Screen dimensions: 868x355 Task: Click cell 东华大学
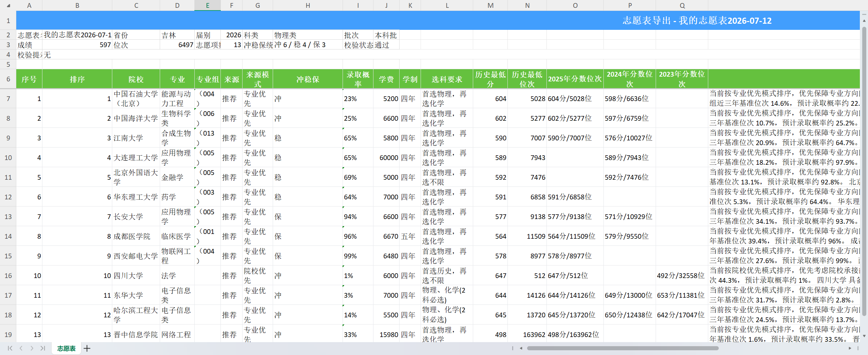coord(136,295)
